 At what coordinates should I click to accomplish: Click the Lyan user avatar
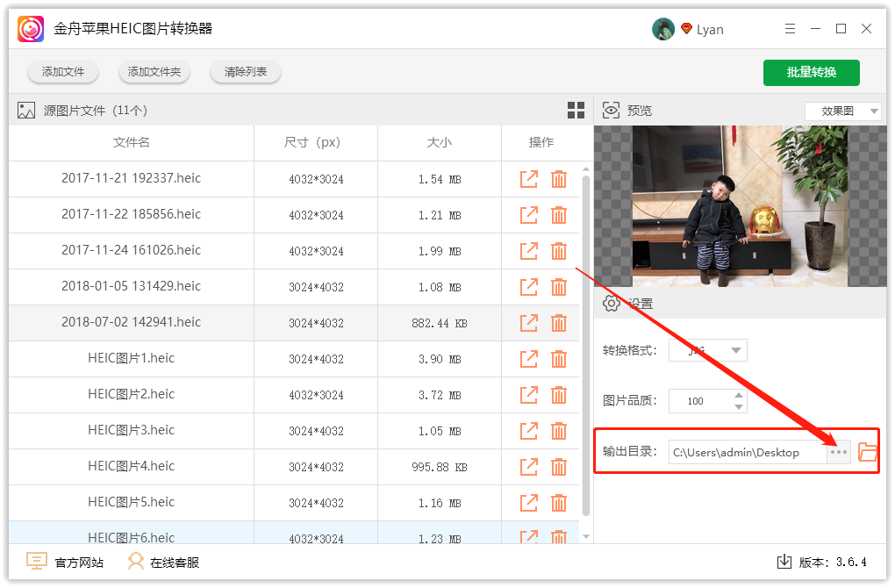[662, 29]
